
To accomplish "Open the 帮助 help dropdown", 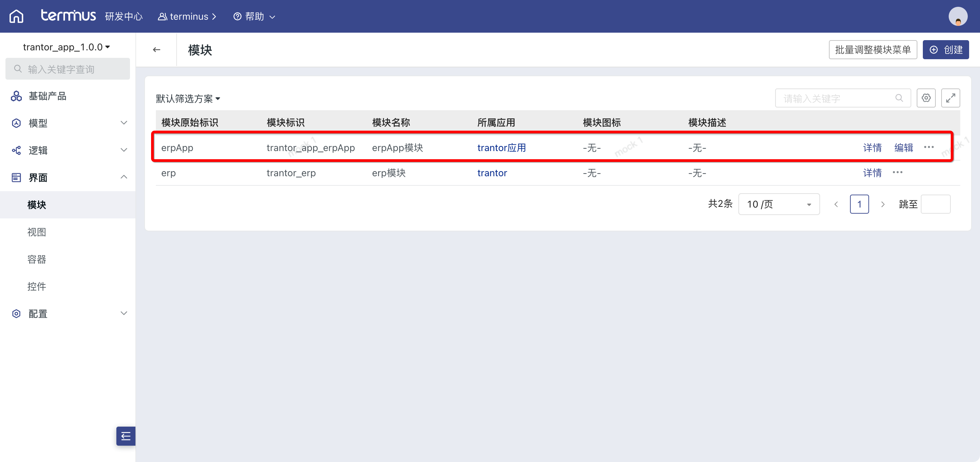I will pyautogui.click(x=254, y=16).
